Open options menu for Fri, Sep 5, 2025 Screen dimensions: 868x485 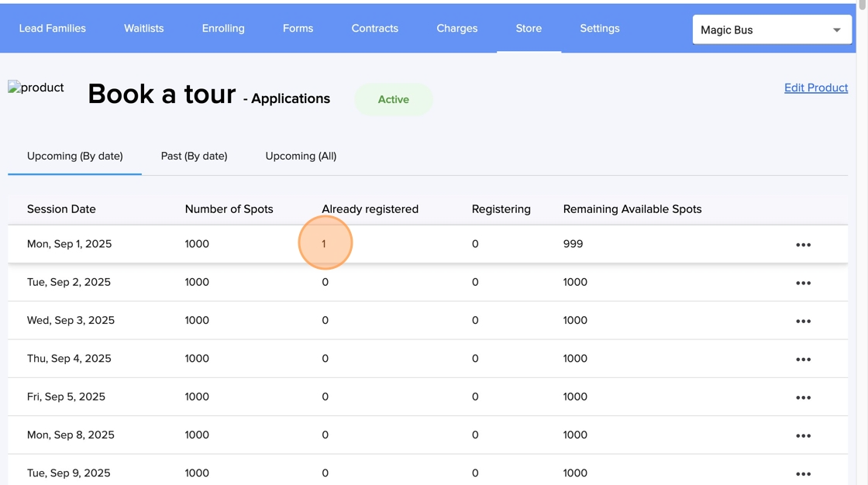803,397
